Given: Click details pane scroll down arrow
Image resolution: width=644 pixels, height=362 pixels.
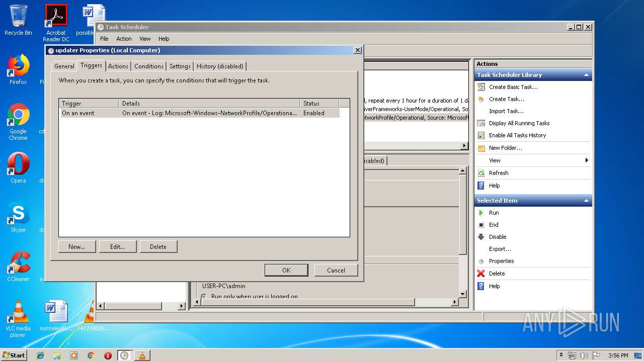Looking at the screenshot, I should point(463,294).
